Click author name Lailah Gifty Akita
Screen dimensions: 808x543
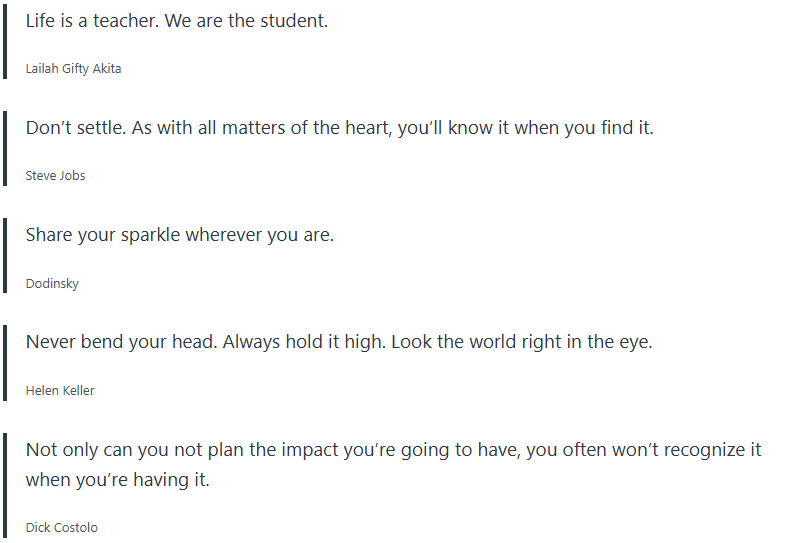point(73,69)
